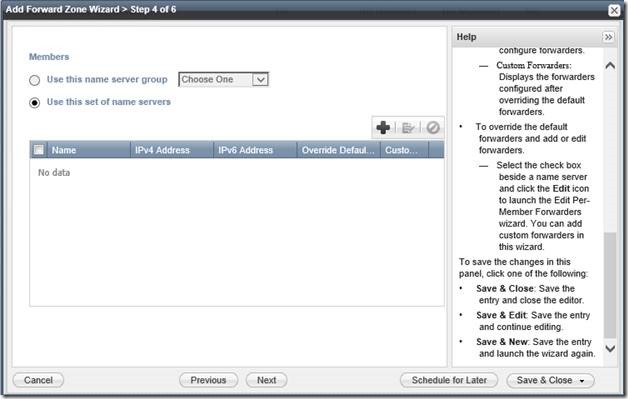Click the Help panel title
Screen dimensions: 628x399
tap(467, 37)
